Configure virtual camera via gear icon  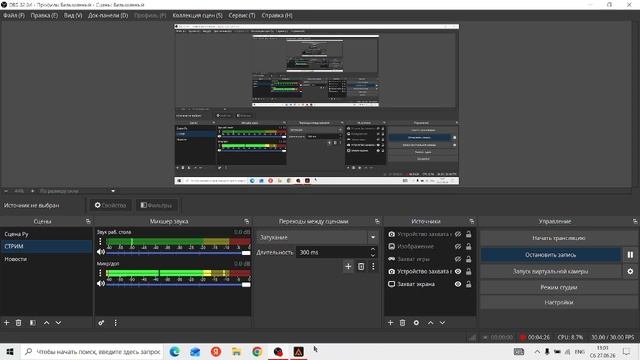coord(630,271)
